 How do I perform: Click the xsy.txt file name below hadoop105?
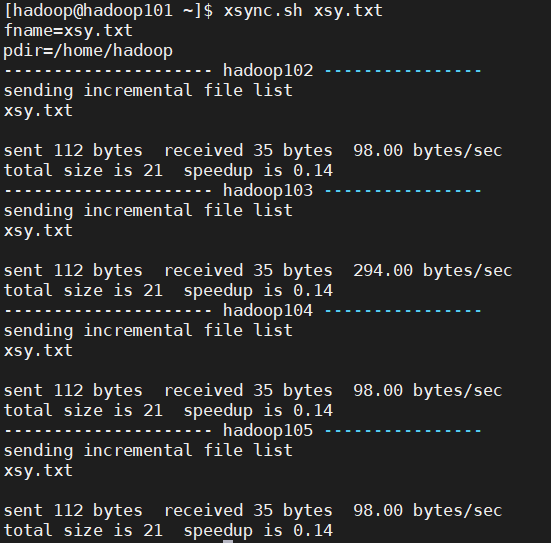tap(38, 471)
